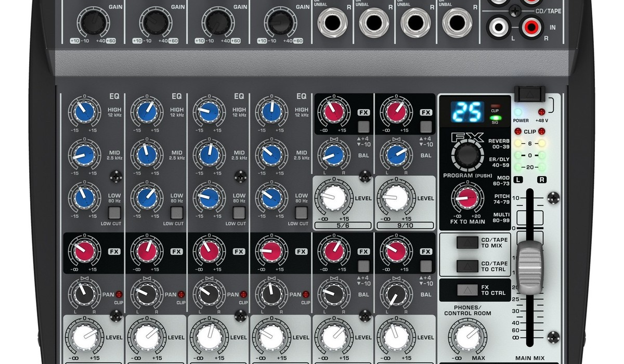
Task: Adjust the 9/10 channel FX send knob
Action: click(x=396, y=112)
